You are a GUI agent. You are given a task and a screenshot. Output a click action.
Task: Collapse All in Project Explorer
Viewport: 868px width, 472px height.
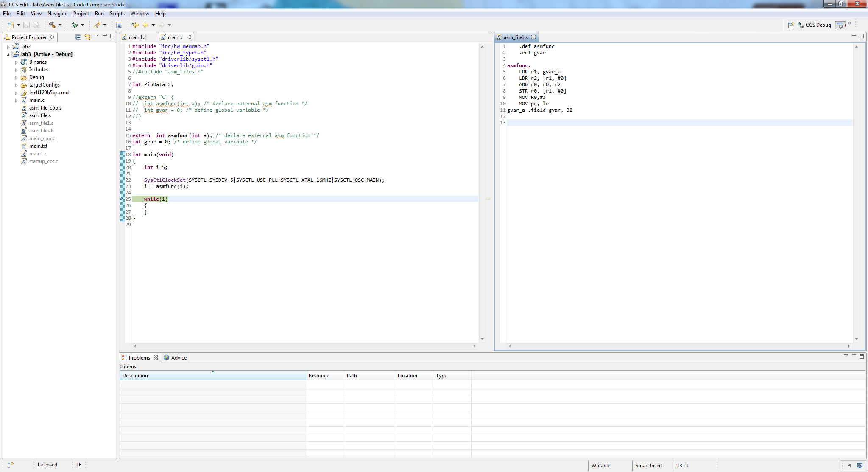tap(78, 37)
